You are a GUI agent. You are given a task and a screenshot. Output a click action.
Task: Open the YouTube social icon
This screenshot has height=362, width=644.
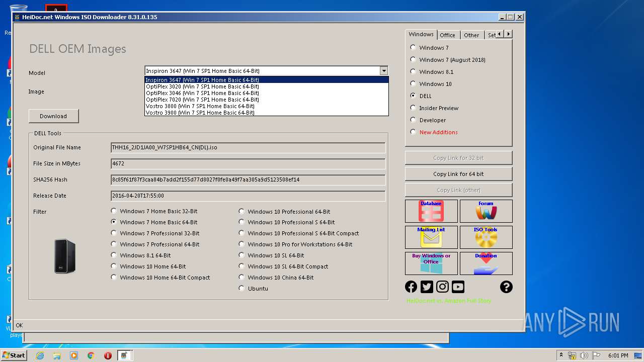pos(458,287)
